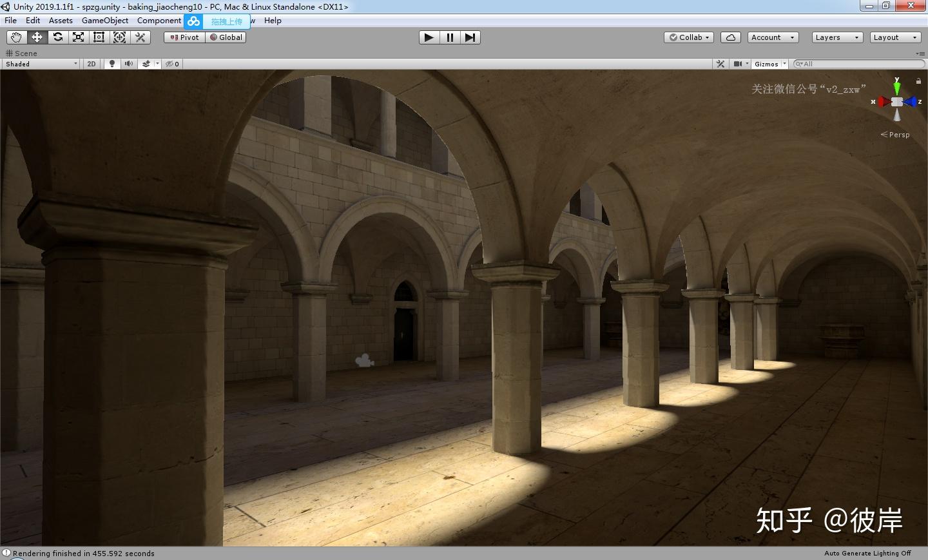Open scene view component tools icon
Screen dimensions: 928x560
(x=720, y=64)
